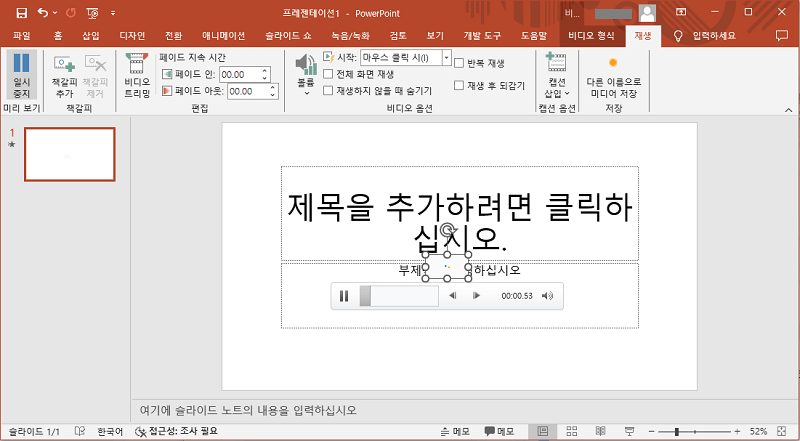
Task: Fit slide to current window icon
Action: (781, 432)
